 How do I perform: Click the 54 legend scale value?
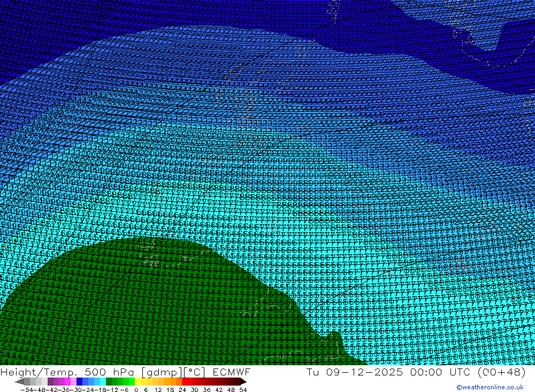243,390
